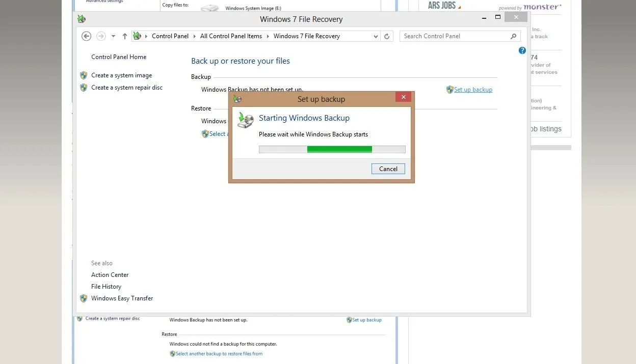Click shield icon next to Create a system repair disc
The height and width of the screenshot is (364, 636).
84,88
